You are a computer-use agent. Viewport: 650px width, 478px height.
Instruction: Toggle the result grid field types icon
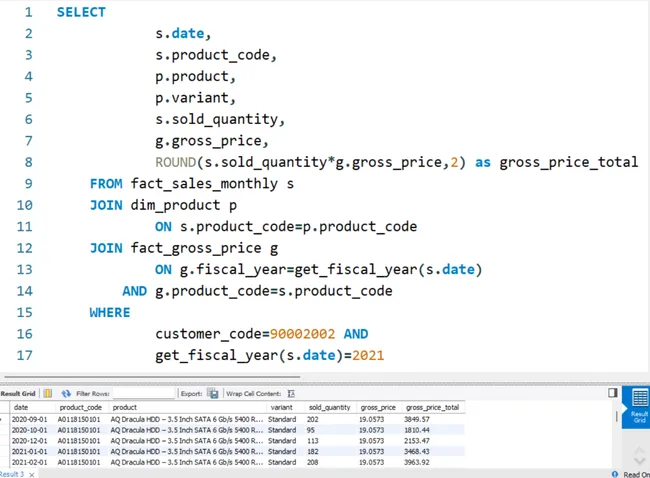pos(48,393)
